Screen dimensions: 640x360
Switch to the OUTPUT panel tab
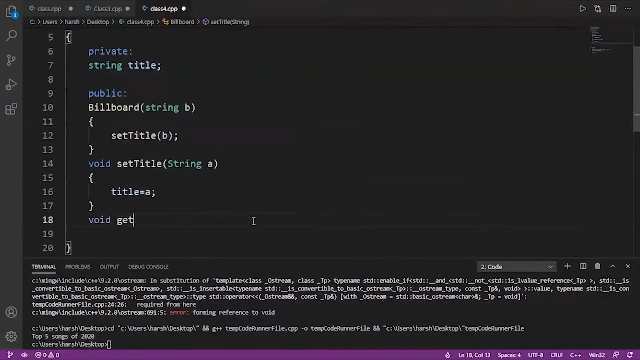coord(109,267)
